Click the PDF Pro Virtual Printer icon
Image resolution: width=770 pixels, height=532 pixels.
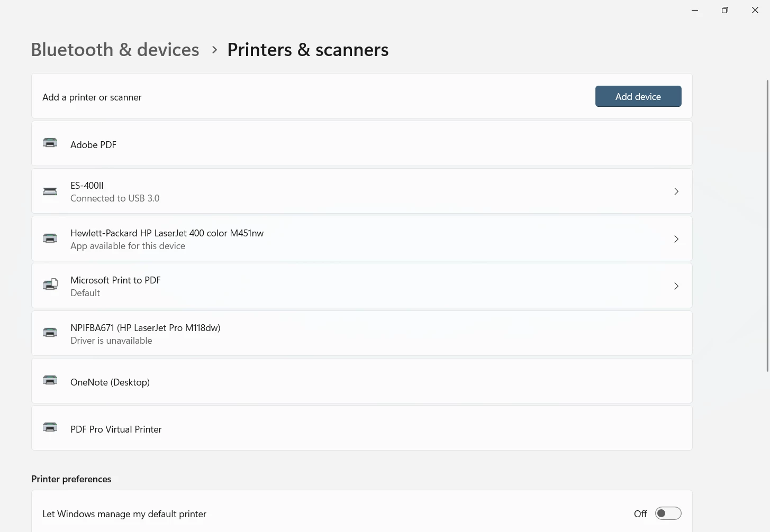pyautogui.click(x=50, y=427)
